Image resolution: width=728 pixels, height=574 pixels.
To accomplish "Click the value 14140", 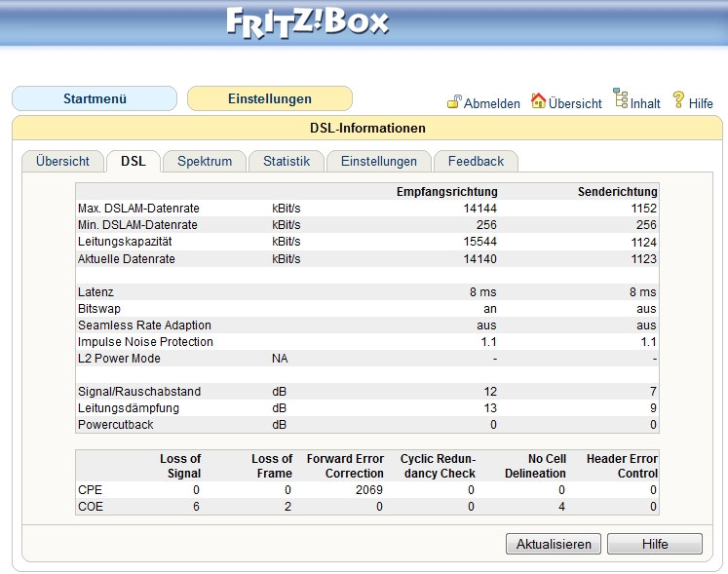I will coord(480,259).
